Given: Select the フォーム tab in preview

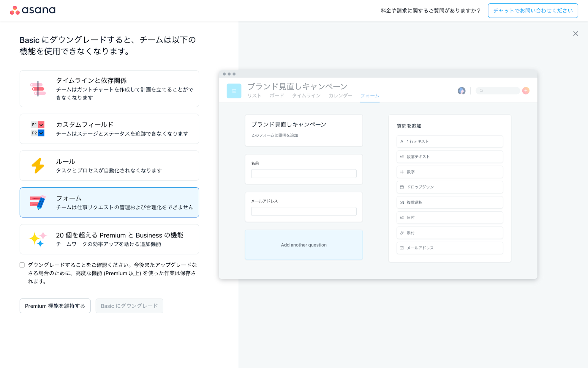Looking at the screenshot, I should [x=370, y=96].
